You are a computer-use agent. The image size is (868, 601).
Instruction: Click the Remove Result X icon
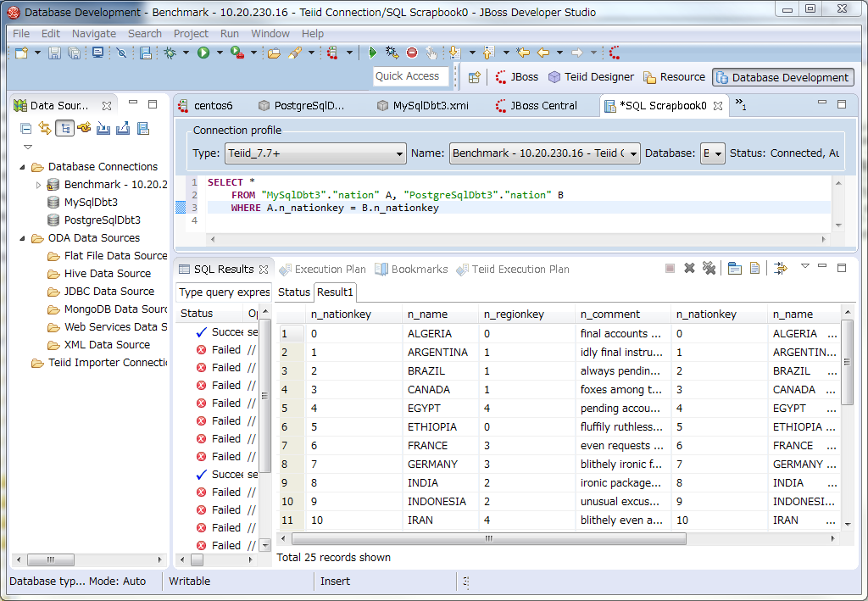(x=689, y=269)
